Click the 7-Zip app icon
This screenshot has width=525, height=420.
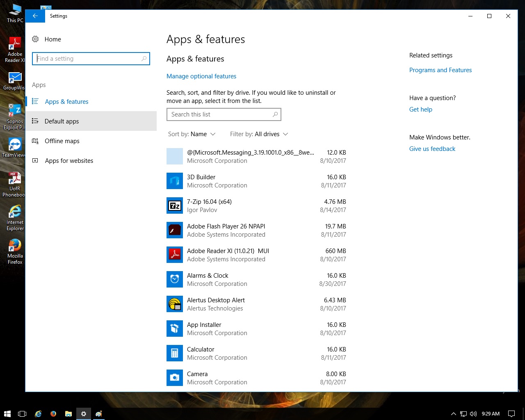(175, 205)
